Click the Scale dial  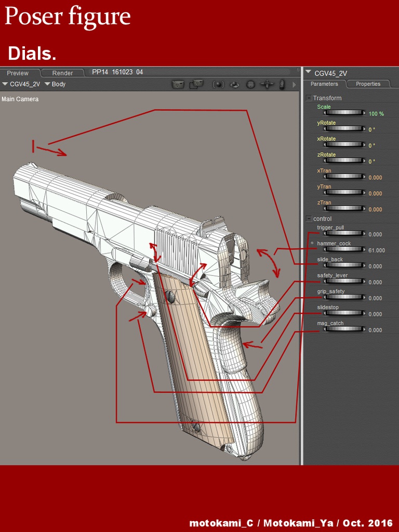click(344, 113)
